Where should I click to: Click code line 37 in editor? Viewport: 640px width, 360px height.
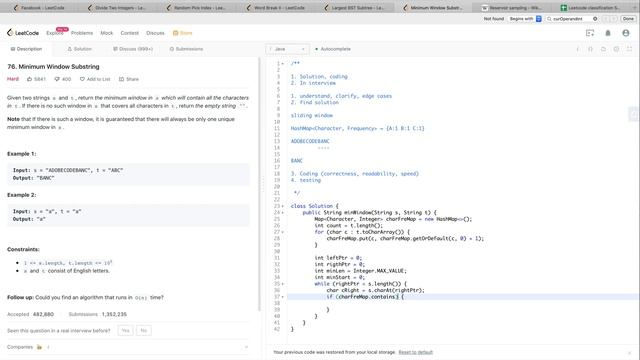(x=463, y=297)
